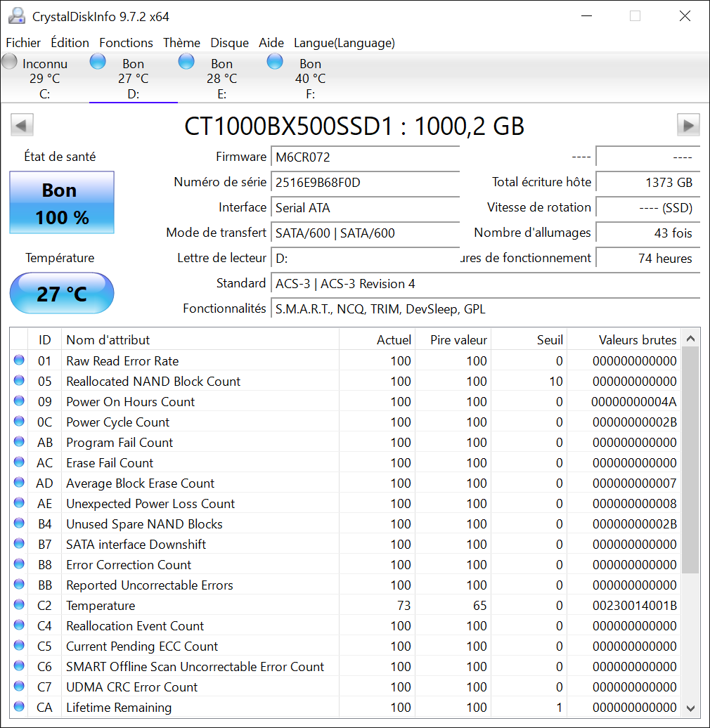Click status dot for Error Correction Count
Image resolution: width=710 pixels, height=728 pixels.
19,564
